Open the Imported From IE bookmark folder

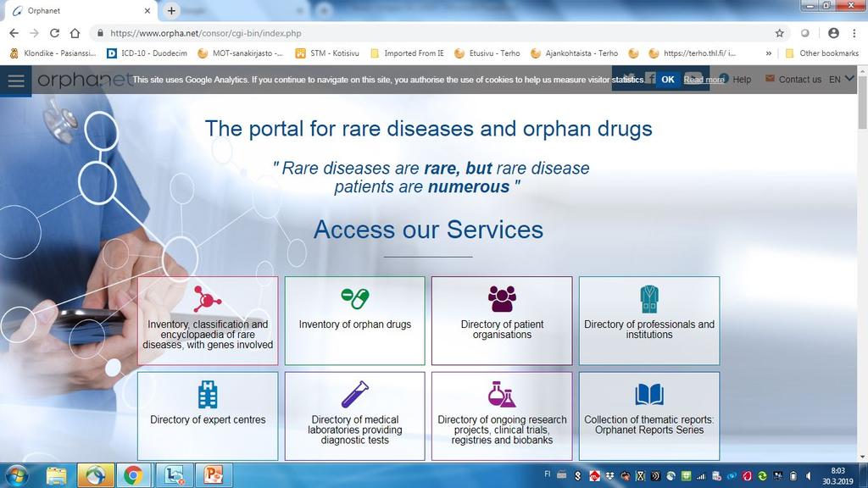click(x=408, y=53)
